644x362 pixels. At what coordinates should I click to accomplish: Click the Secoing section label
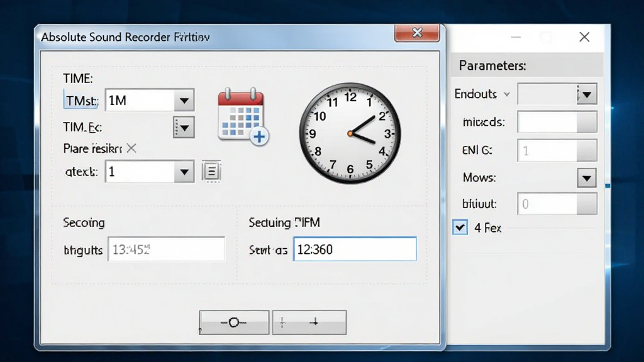coord(84,222)
